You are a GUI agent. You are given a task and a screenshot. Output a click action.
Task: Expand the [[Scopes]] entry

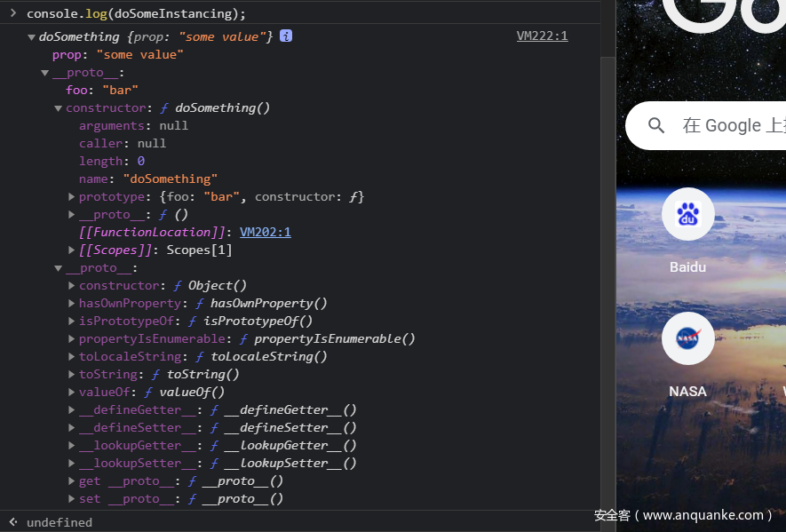point(72,250)
